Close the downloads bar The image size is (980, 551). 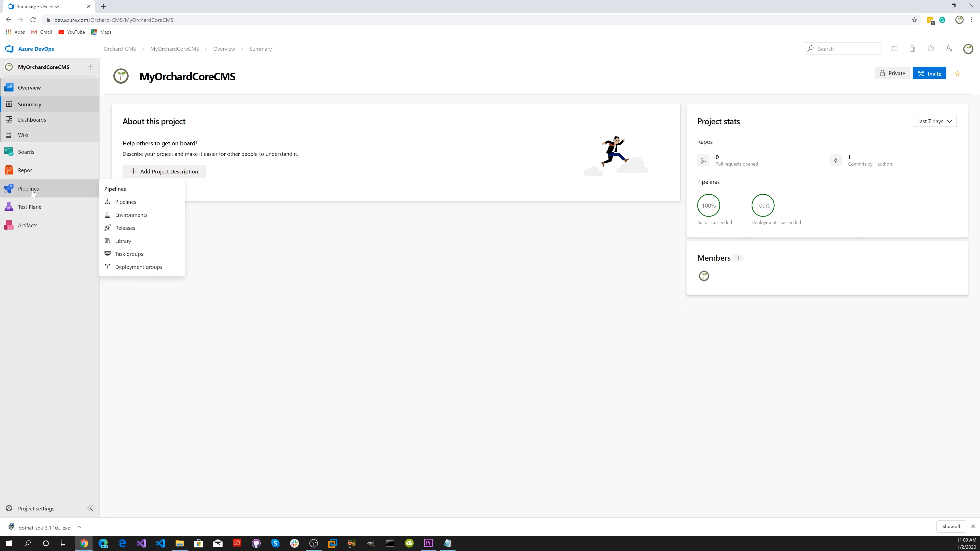pos(973,527)
